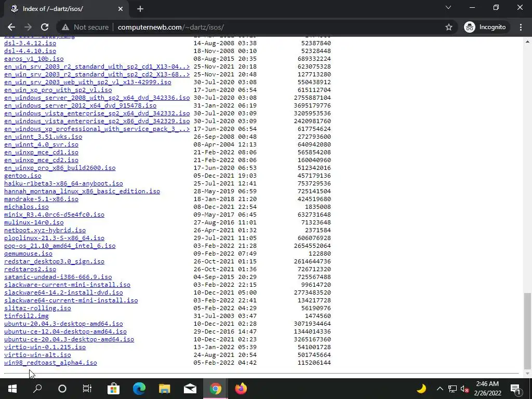Click the en_winnt_4.0_svr.iso link
Screen dimensions: 532x399
coord(42,144)
